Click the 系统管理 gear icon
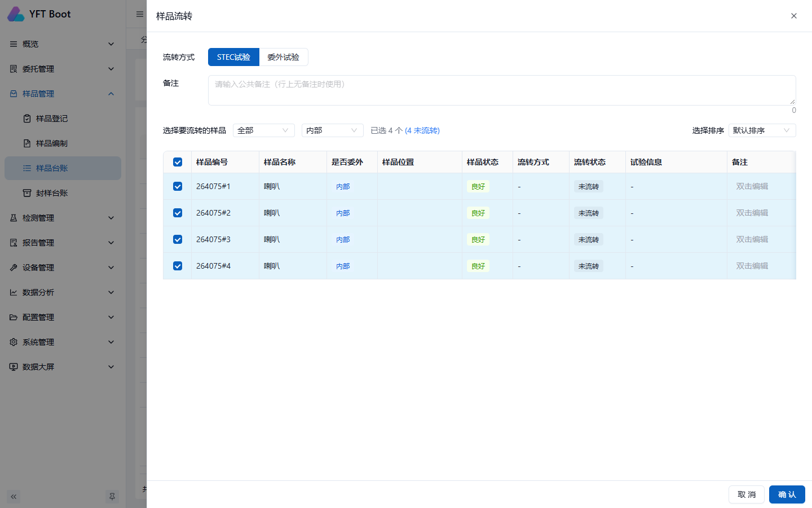This screenshot has width=812, height=508. tap(14, 342)
